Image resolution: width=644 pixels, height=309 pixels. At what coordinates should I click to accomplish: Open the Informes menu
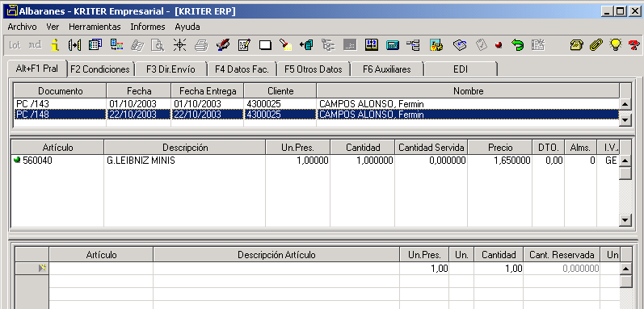click(148, 27)
